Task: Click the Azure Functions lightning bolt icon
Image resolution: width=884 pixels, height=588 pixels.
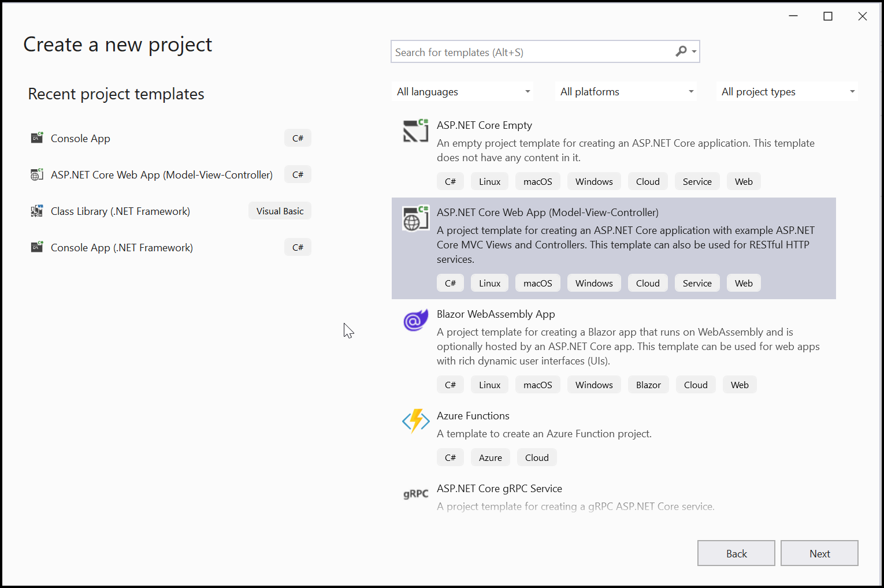Action: coord(415,421)
